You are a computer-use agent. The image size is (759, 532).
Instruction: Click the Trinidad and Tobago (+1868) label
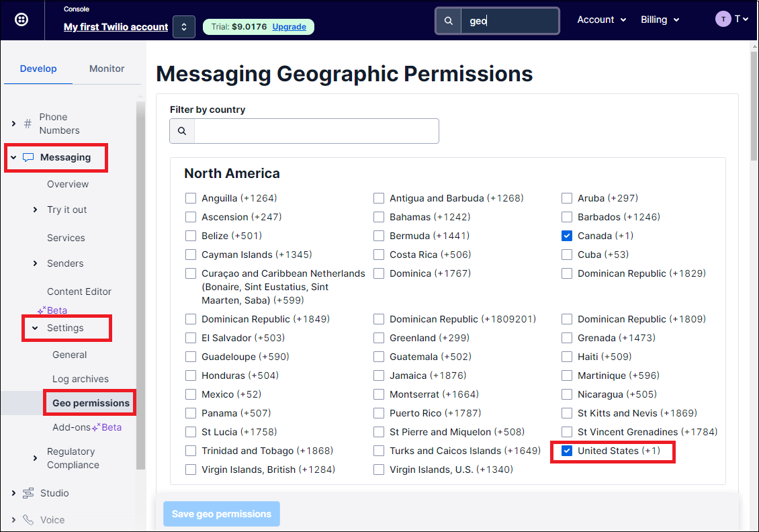(267, 451)
